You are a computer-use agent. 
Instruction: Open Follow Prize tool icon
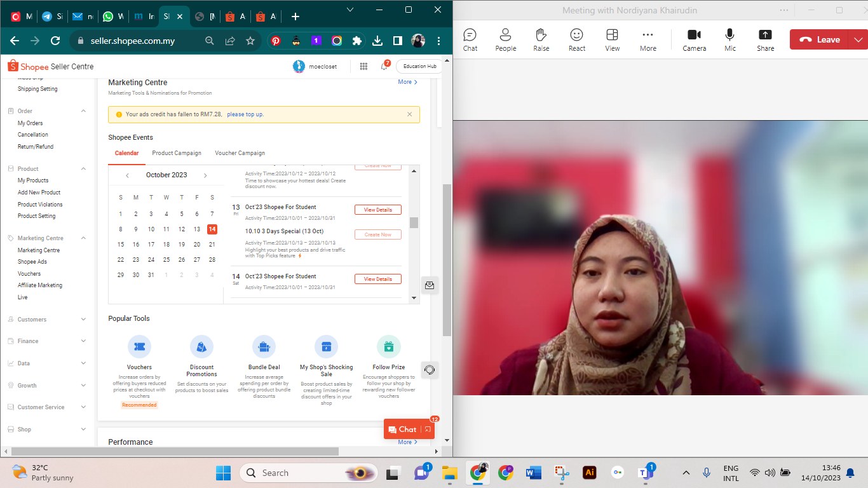389,347
